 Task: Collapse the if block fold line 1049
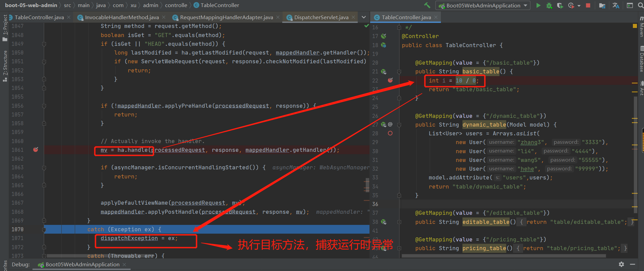(x=44, y=44)
